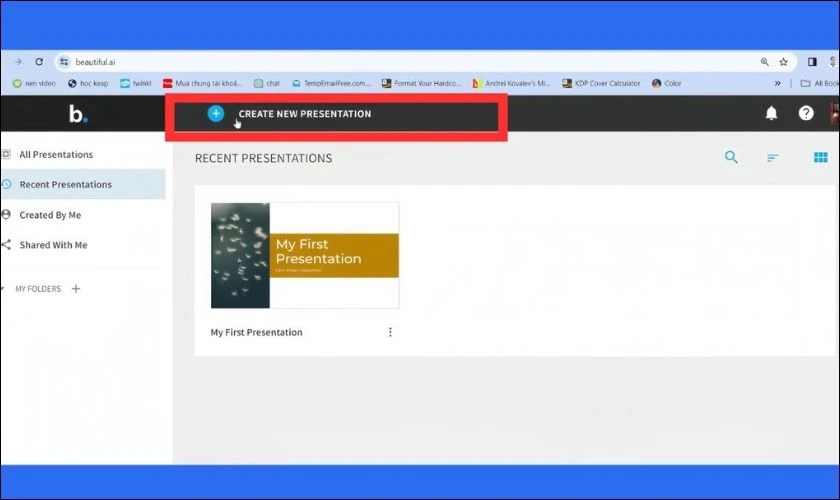This screenshot has width=840, height=500.
Task: Click the Recent Presentations clock icon
Action: 6,184
